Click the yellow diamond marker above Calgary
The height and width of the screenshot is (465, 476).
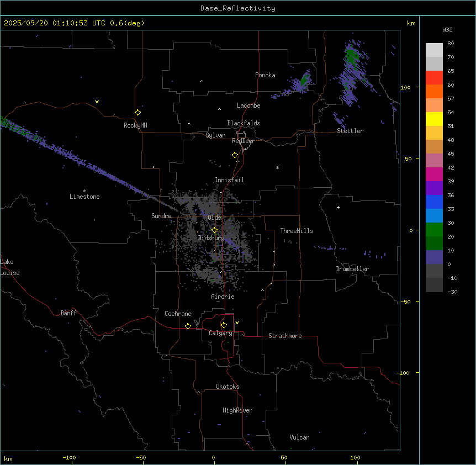point(224,325)
